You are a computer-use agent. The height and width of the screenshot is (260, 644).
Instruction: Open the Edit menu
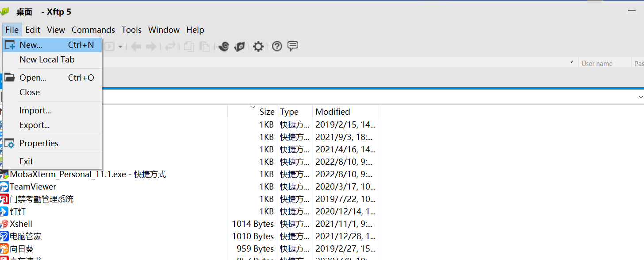coord(33,30)
